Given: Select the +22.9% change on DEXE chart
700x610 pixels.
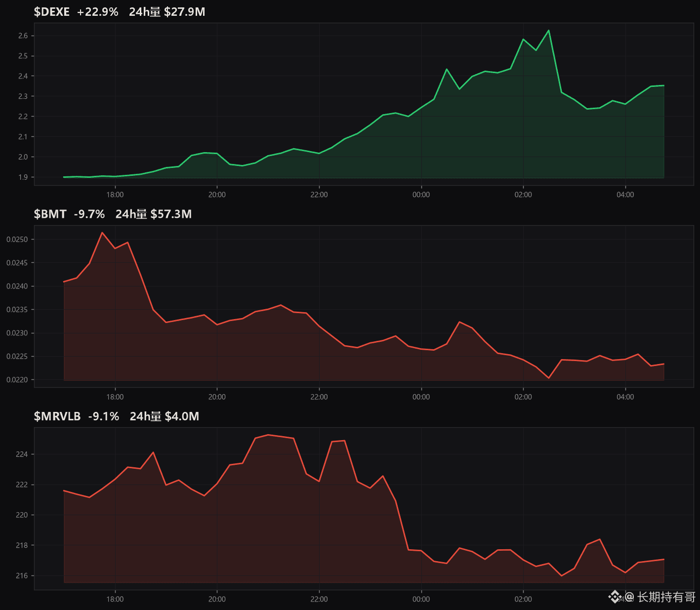Looking at the screenshot, I should [x=98, y=12].
